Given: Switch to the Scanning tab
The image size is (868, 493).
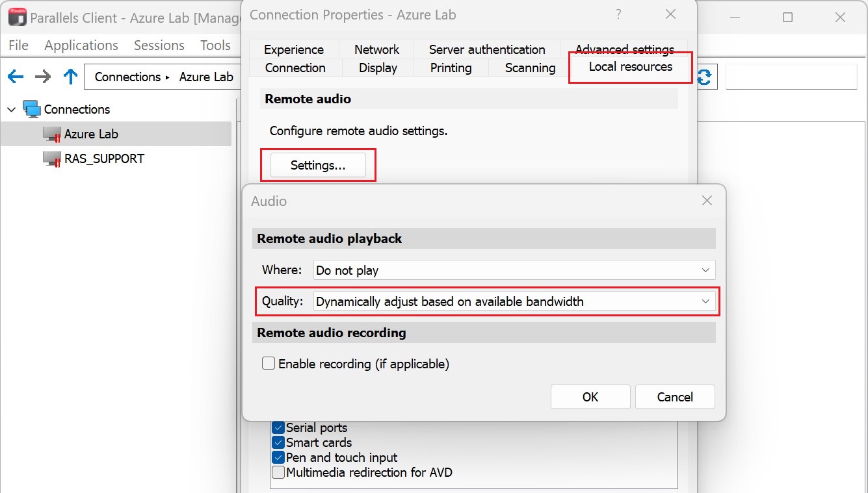Looking at the screenshot, I should click(x=530, y=68).
